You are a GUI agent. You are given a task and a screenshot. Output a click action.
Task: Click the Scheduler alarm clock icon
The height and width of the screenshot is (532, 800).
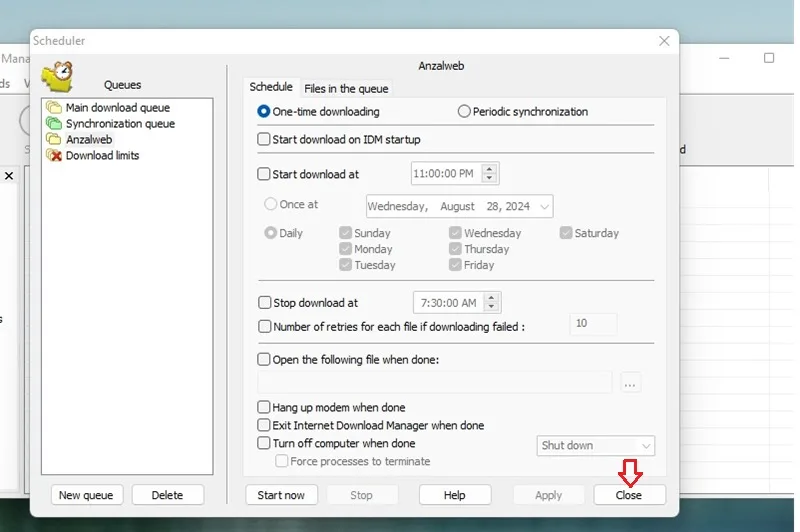click(57, 77)
